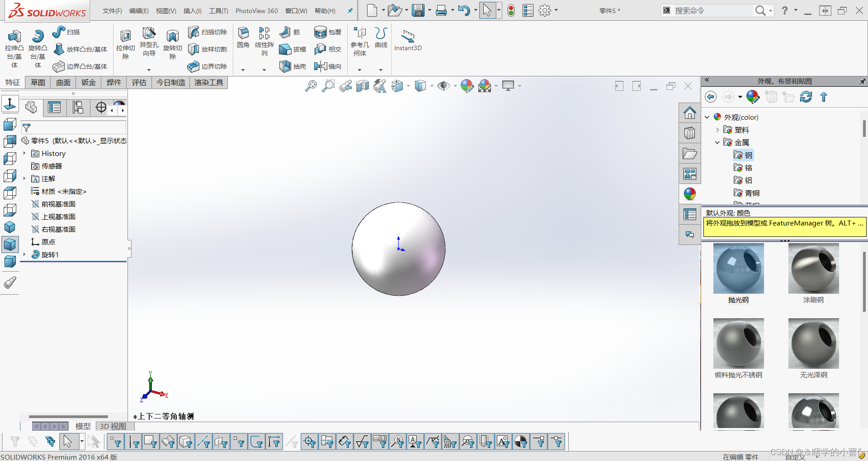This screenshot has width=868, height=461.
Task: Choose the 放样凸台/基体 loft tool
Action: pyautogui.click(x=80, y=49)
